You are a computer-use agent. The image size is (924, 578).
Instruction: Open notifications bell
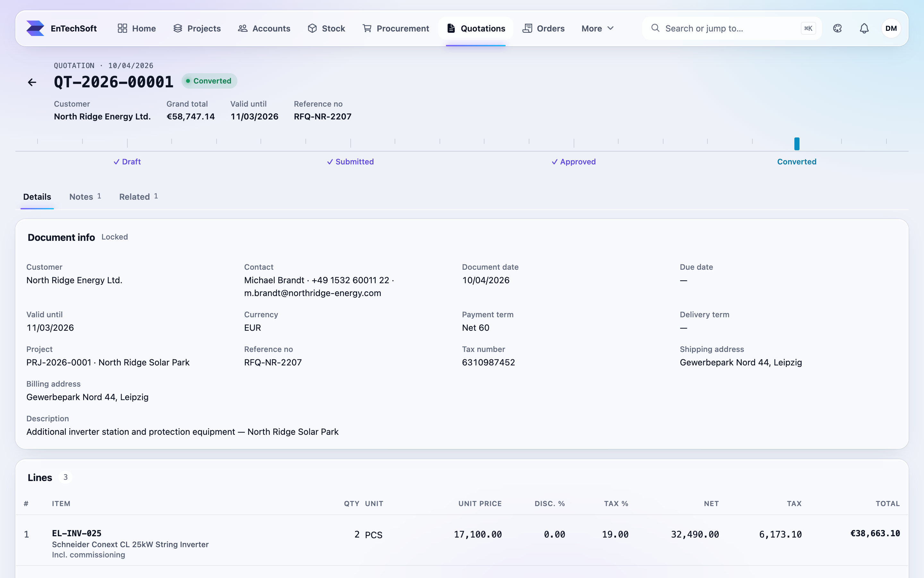864,28
